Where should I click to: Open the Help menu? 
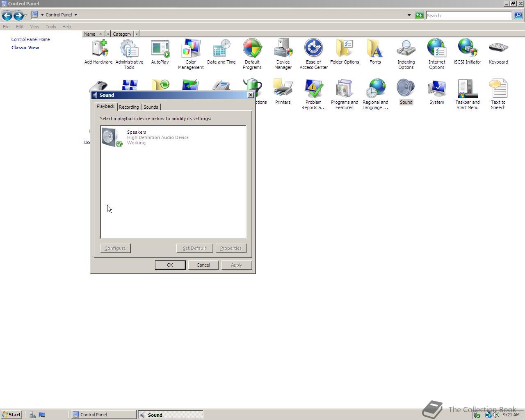point(67,27)
